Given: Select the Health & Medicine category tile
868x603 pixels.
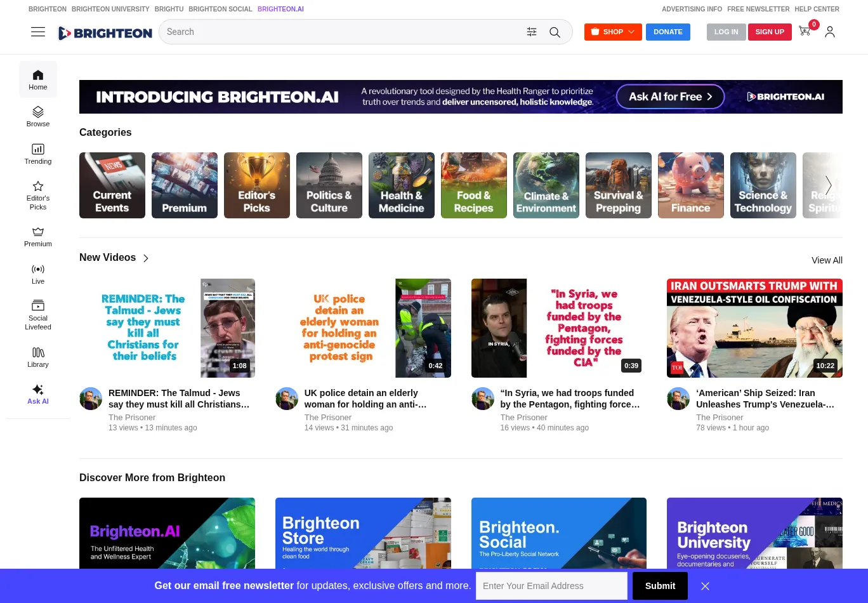Looking at the screenshot, I should click(x=401, y=185).
